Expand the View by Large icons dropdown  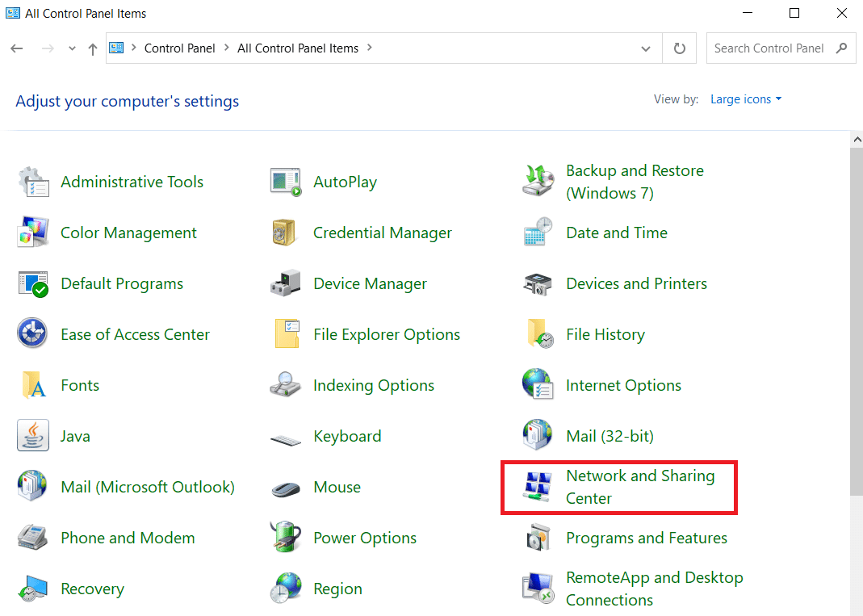tap(746, 99)
